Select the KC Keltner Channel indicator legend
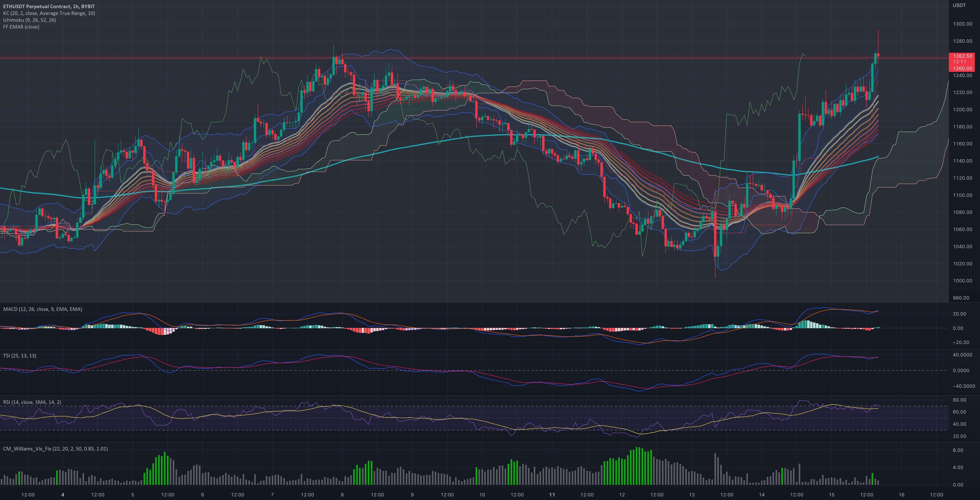980x500 pixels. coord(49,13)
